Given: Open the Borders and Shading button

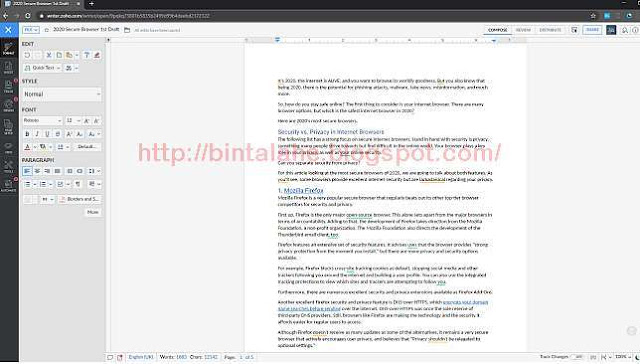Looking at the screenshot, I should (x=79, y=199).
